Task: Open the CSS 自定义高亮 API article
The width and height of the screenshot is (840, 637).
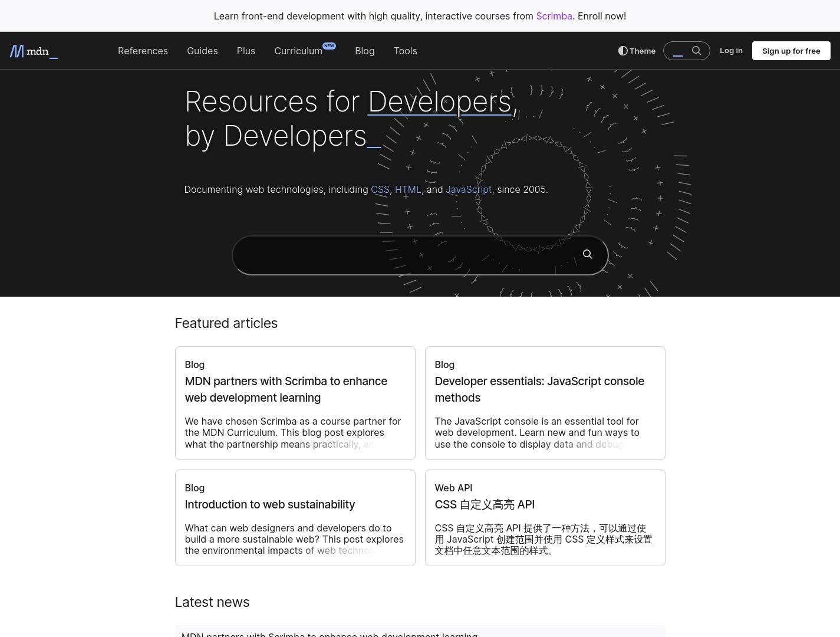Action: [485, 504]
